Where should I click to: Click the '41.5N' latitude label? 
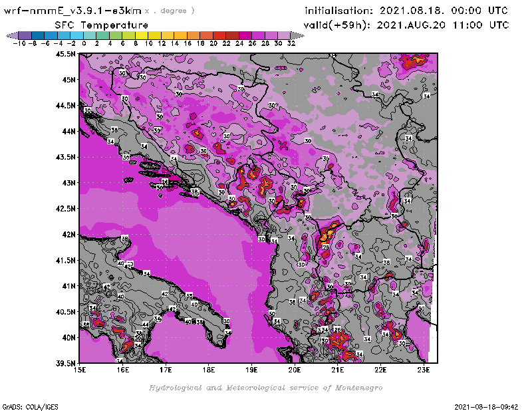tap(66, 260)
